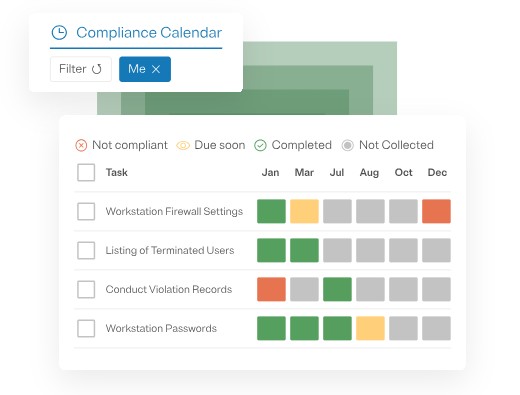Click Workstation Firewall Settings yellow Mar cell

304,211
